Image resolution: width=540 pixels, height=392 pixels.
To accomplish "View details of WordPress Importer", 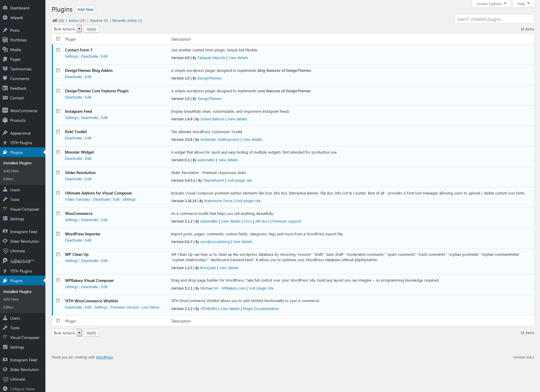I will (242, 242).
